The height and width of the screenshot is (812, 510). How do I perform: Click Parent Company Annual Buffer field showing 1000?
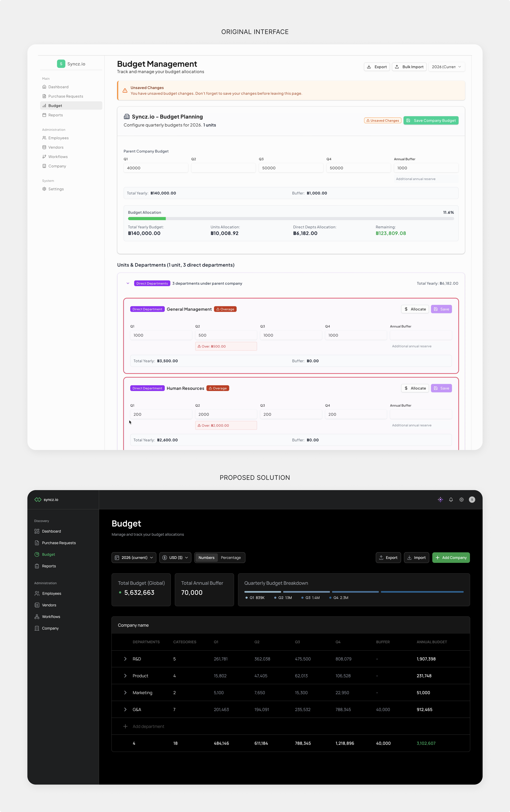[426, 168]
